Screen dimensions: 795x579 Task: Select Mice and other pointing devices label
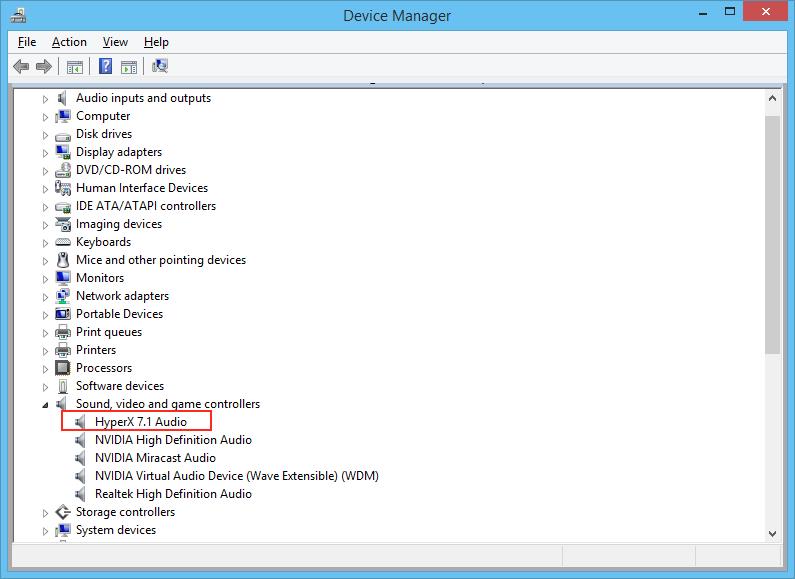click(x=161, y=260)
